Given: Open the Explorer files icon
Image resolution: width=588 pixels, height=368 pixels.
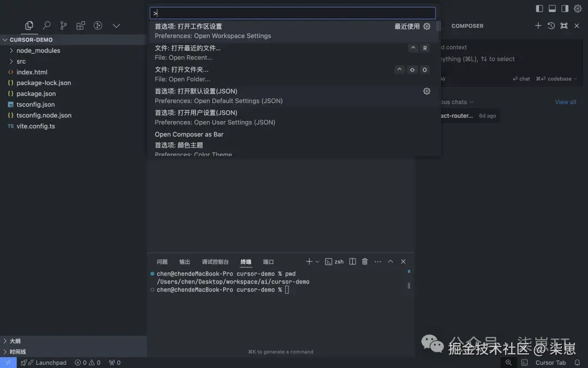Looking at the screenshot, I should [29, 26].
